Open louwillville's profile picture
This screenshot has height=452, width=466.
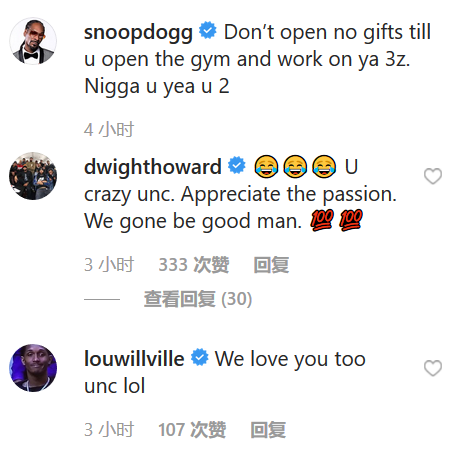33,368
